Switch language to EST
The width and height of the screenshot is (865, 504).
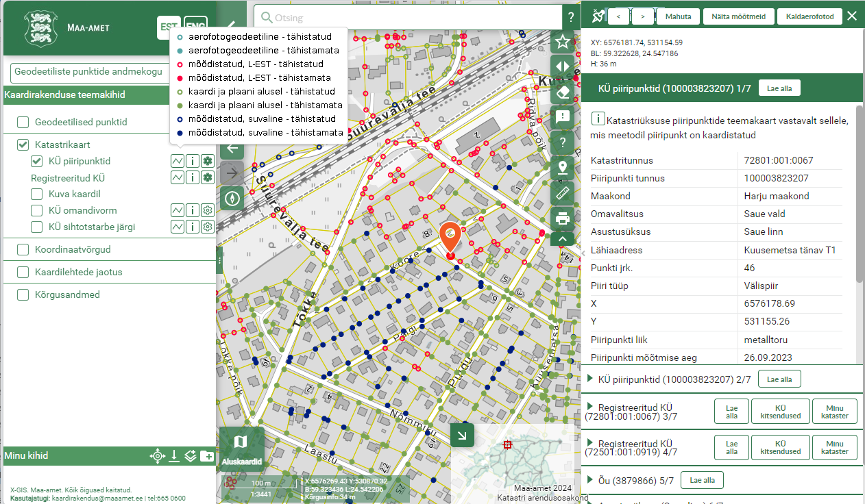point(168,29)
